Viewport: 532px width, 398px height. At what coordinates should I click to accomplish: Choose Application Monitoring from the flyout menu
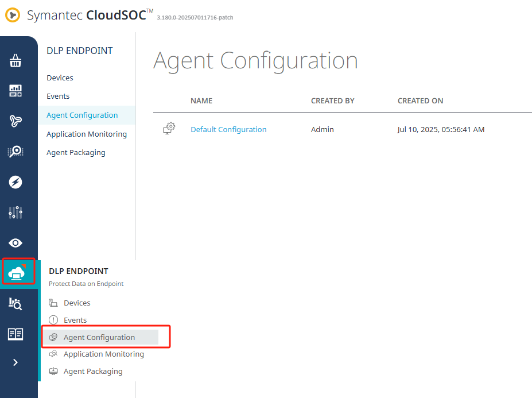pos(104,354)
